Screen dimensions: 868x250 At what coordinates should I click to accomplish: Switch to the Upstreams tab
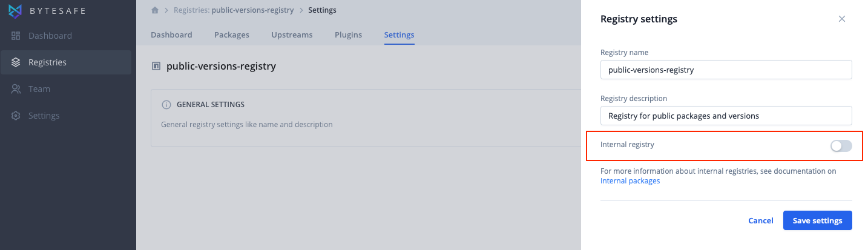point(292,35)
